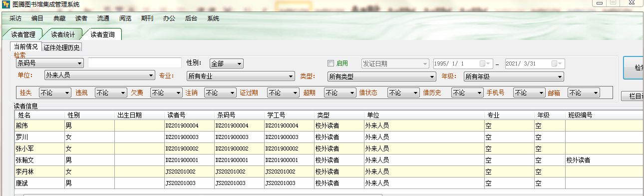Switch to the 读者统计 tab
The image size is (644, 196).
point(63,34)
